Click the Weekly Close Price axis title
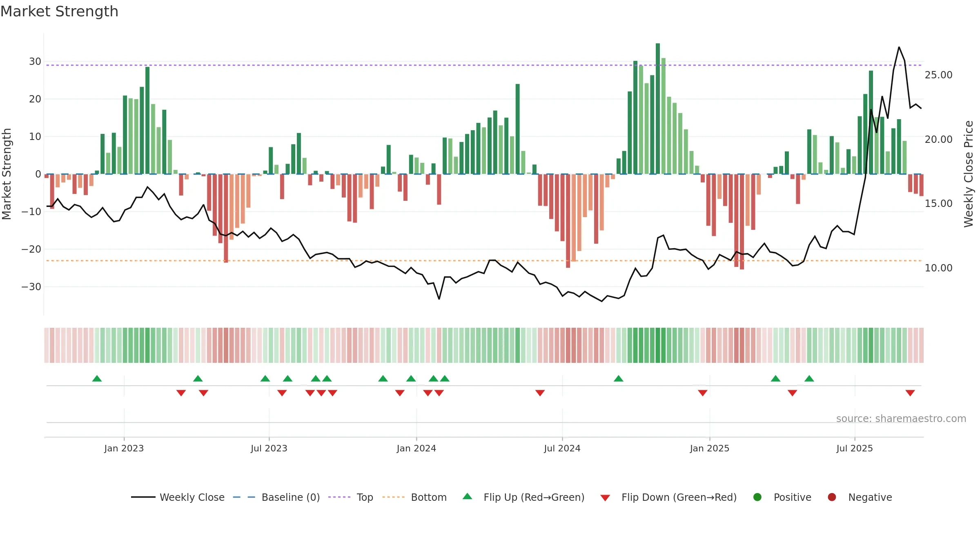 point(969,174)
